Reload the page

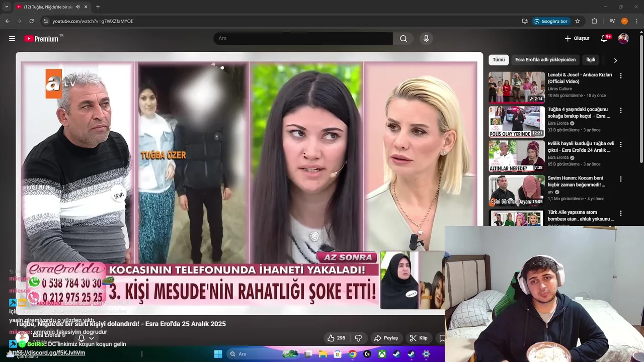[x=31, y=21]
